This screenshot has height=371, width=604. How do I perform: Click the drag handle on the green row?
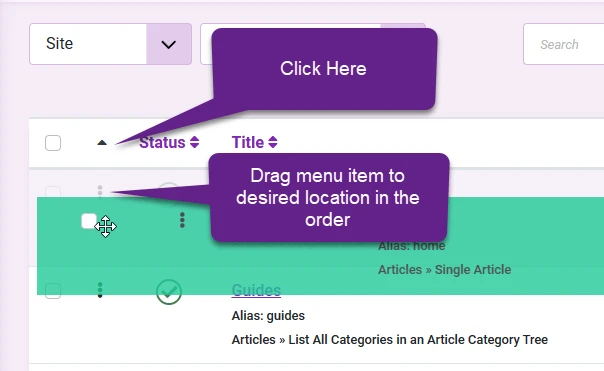182,220
